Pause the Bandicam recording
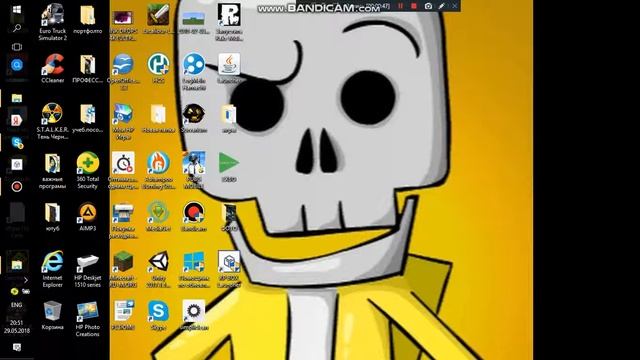640x360 pixels. pyautogui.click(x=400, y=6)
